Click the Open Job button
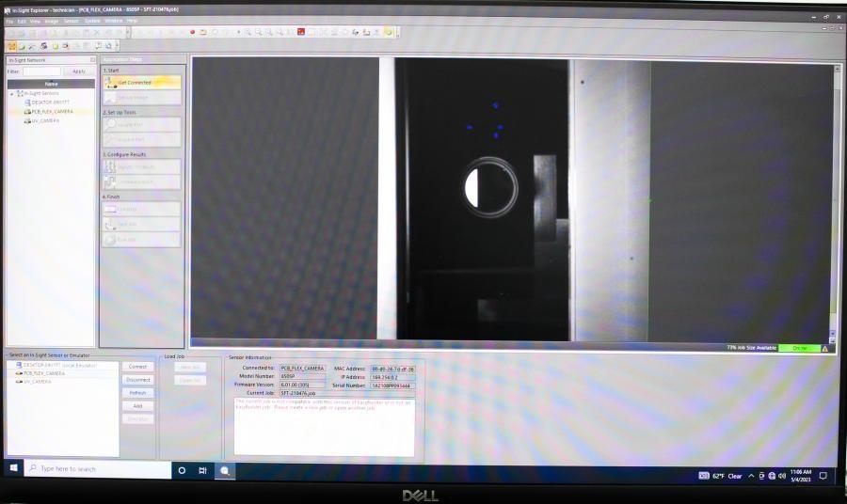This screenshot has height=504, width=847. click(x=190, y=380)
